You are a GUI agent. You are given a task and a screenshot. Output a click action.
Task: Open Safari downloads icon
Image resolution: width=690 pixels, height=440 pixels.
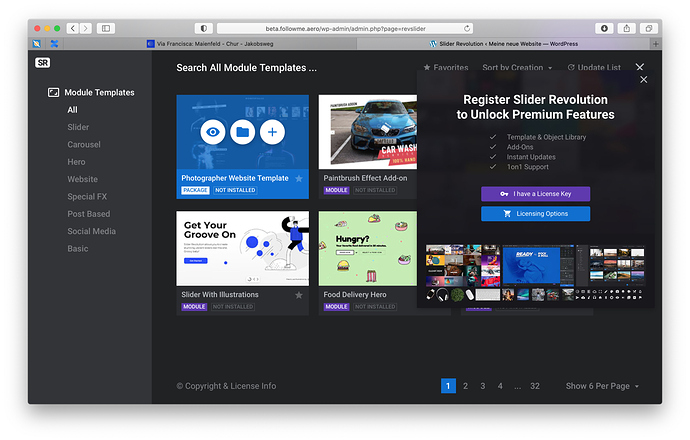pos(604,29)
